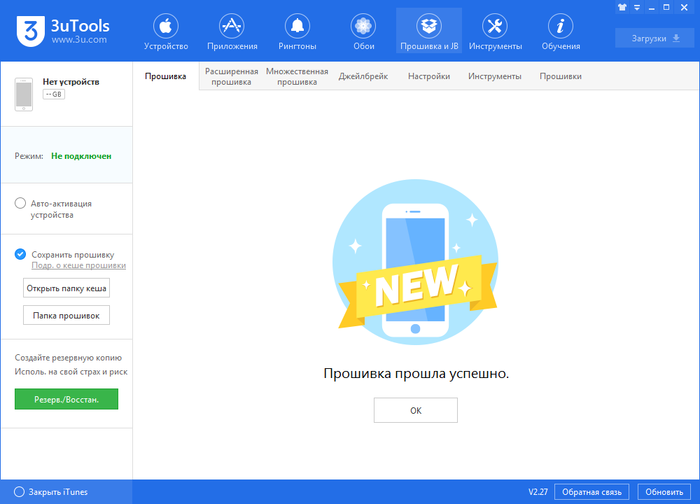Click the V2.27 version label
700x504 pixels.
(538, 492)
